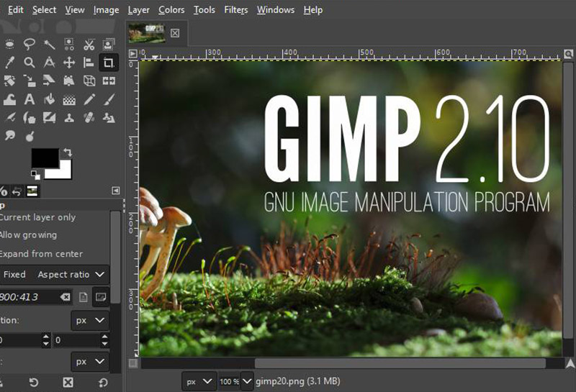Select the Clone stamp tool
The width and height of the screenshot is (576, 392).
(x=69, y=118)
